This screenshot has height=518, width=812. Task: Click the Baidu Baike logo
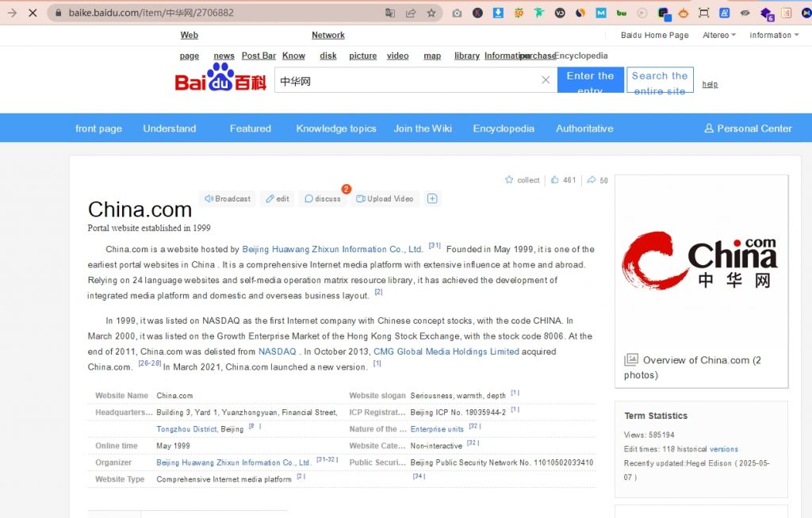click(220, 78)
